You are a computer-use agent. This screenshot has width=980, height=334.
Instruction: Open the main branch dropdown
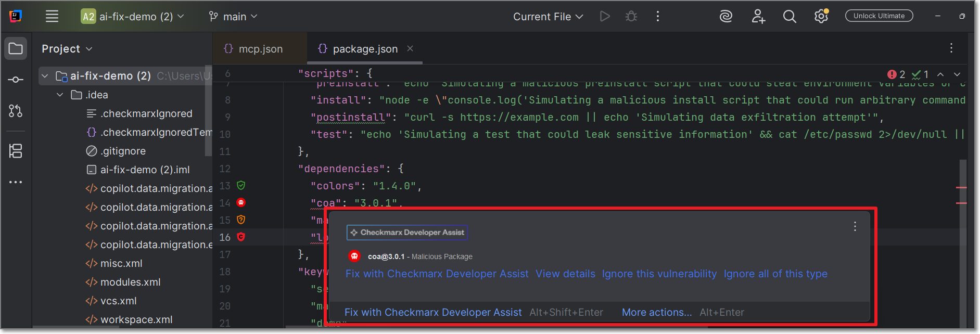pyautogui.click(x=233, y=17)
